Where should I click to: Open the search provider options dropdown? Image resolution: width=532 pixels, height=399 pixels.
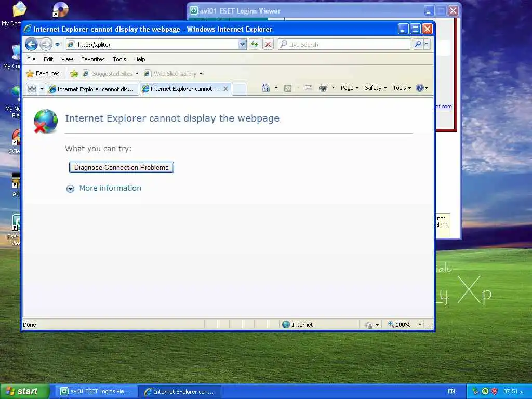point(427,45)
